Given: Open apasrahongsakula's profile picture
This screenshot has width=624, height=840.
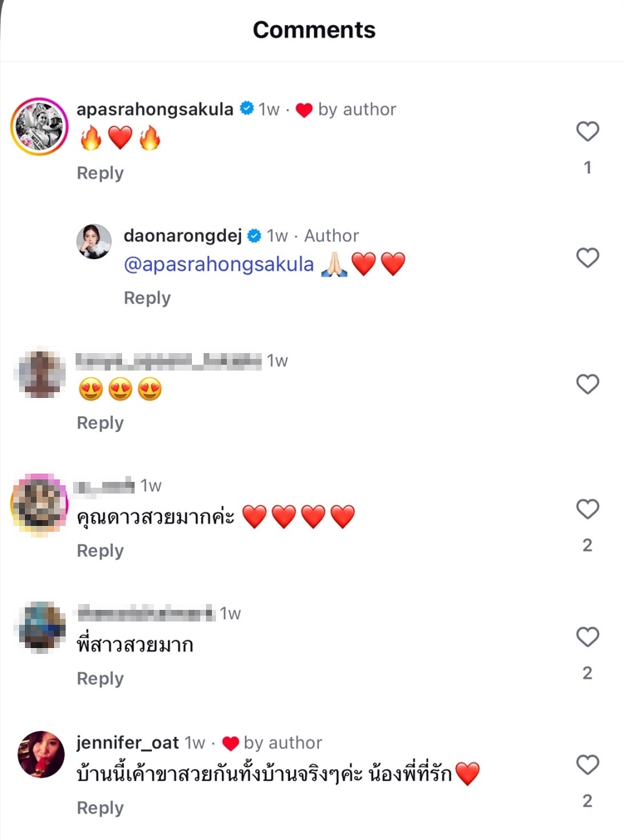Looking at the screenshot, I should [39, 127].
